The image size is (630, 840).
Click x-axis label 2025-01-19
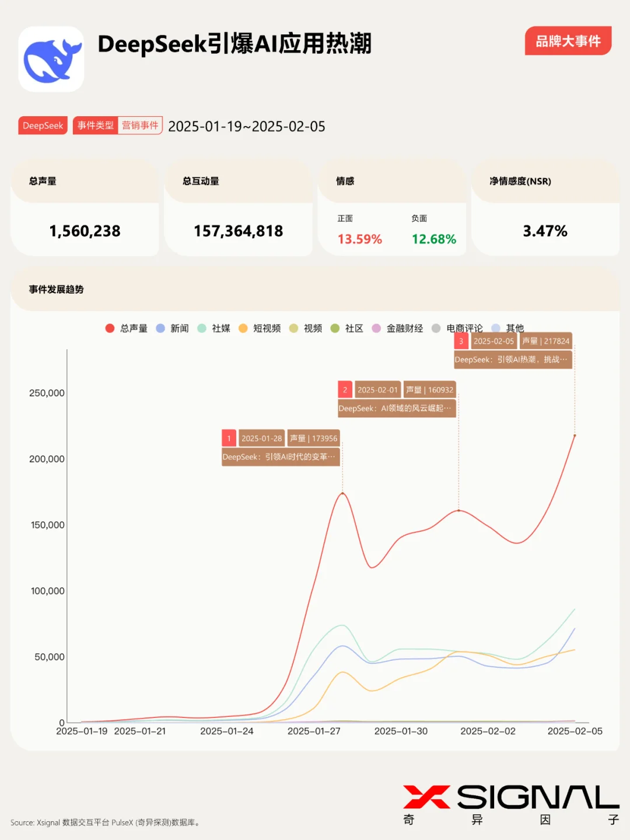(x=82, y=731)
